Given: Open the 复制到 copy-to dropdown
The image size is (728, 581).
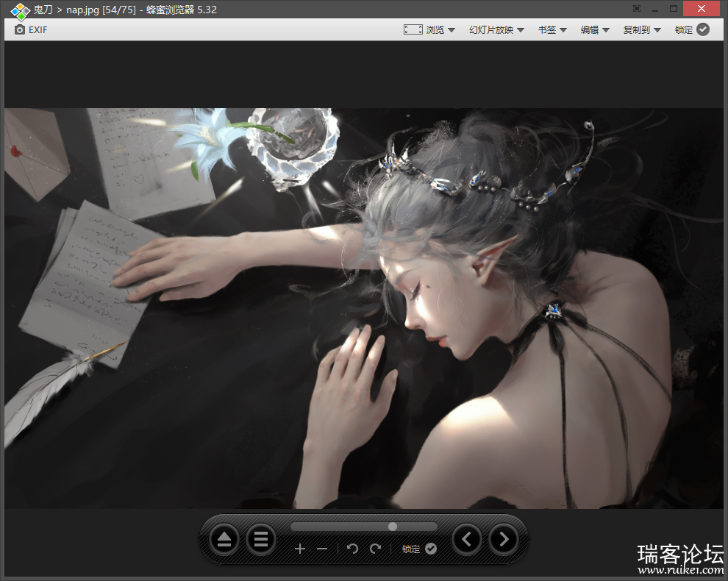Looking at the screenshot, I should click(x=642, y=29).
